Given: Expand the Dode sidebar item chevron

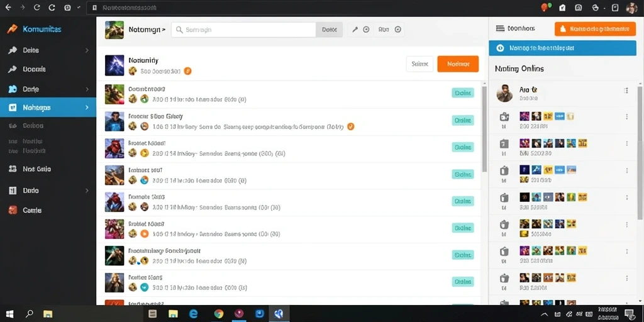Looking at the screenshot, I should [x=87, y=191].
